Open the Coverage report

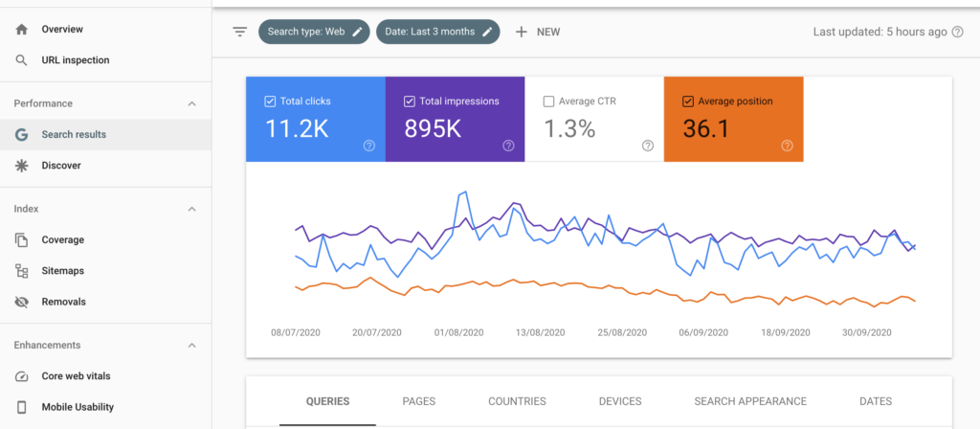point(62,240)
